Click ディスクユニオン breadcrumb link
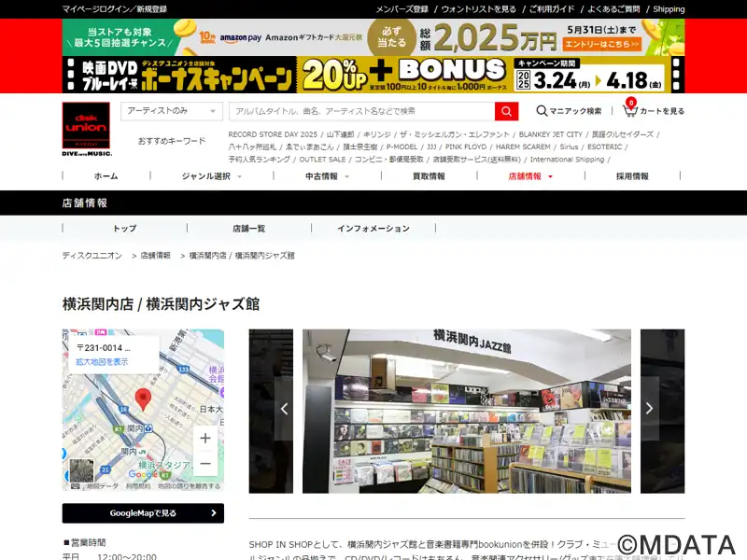Image resolution: width=747 pixels, height=560 pixels. click(92, 256)
